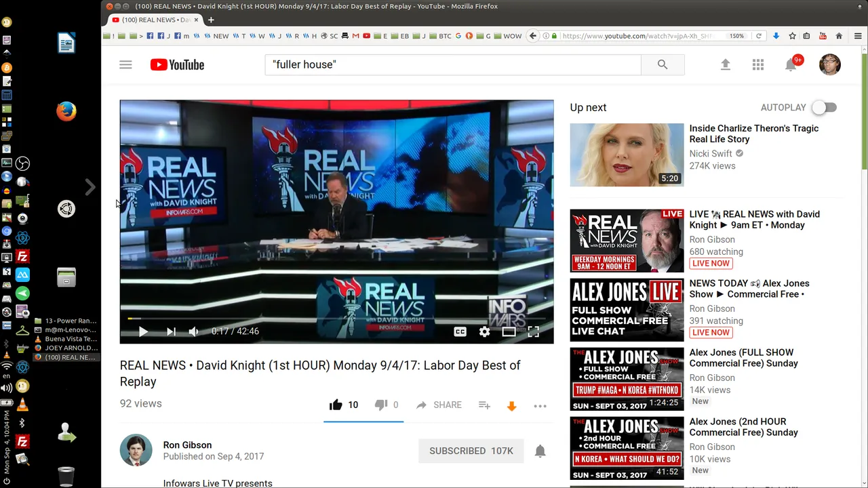This screenshot has height=488, width=868.
Task: Open Alex Jones LIVE commercial free thumbnail
Action: [x=627, y=310]
